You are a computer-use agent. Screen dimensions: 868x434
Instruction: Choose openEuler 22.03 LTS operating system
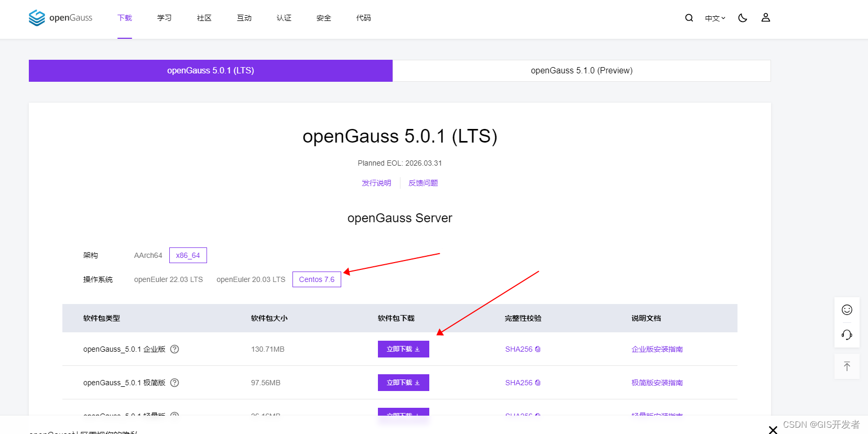[x=168, y=279]
